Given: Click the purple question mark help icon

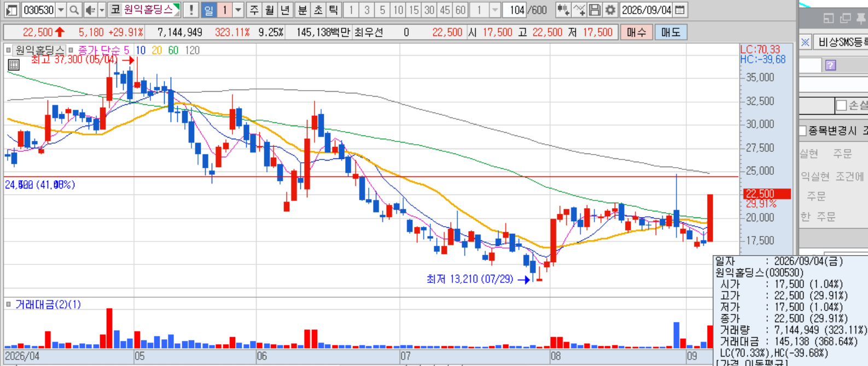Looking at the screenshot, I should tap(831, 66).
